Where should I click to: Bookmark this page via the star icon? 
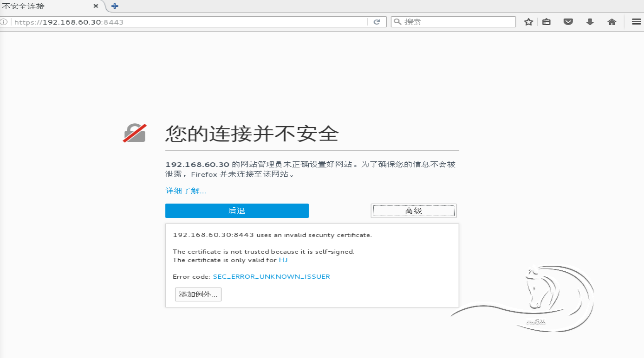pos(528,21)
